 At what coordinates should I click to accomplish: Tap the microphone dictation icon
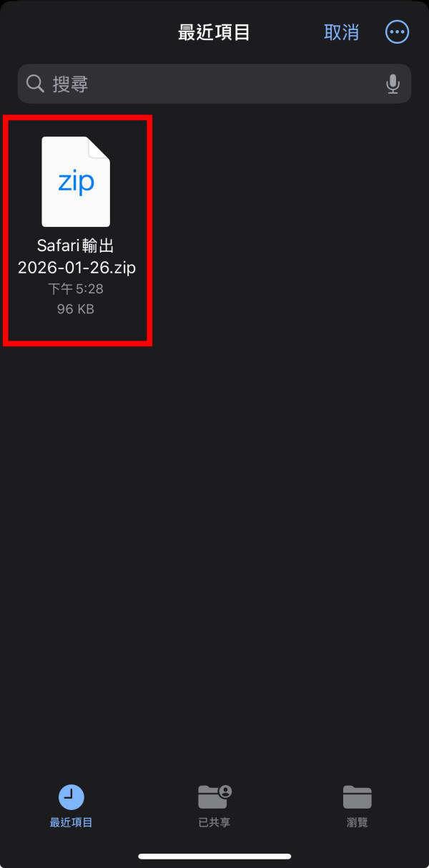(x=393, y=84)
